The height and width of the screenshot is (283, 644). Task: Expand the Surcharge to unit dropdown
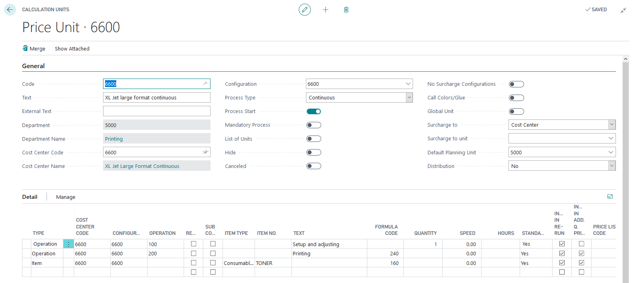(x=611, y=138)
